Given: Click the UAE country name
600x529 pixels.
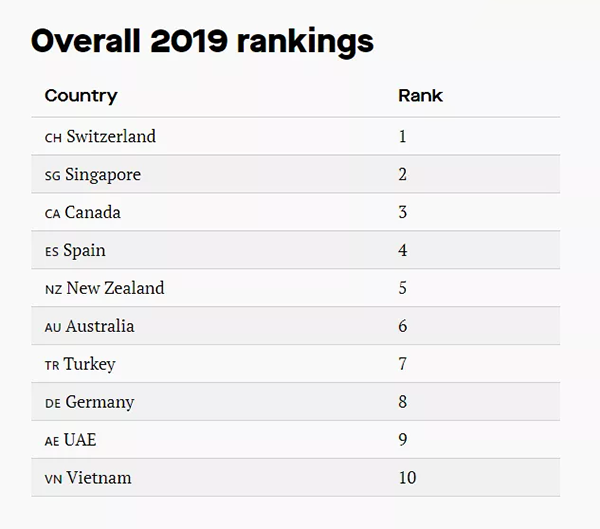Looking at the screenshot, I should click(81, 440).
